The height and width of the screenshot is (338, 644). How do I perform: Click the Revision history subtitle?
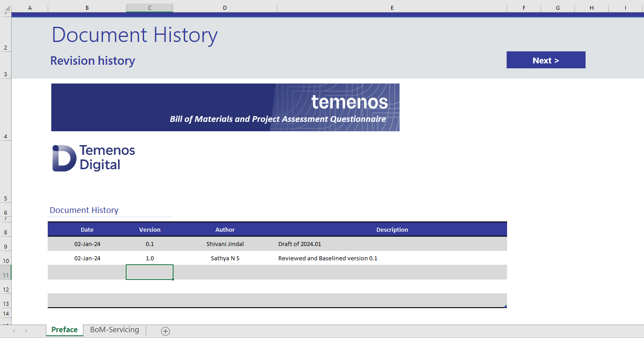coord(93,61)
